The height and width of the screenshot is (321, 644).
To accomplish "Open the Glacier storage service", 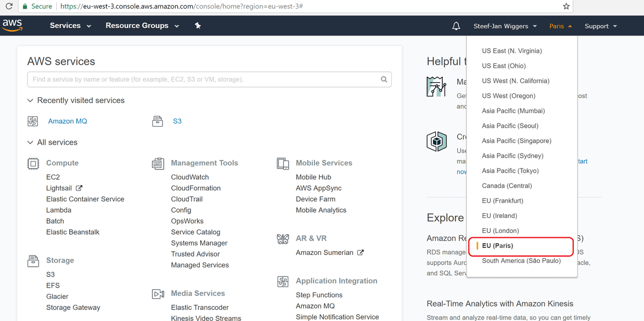I will point(57,297).
